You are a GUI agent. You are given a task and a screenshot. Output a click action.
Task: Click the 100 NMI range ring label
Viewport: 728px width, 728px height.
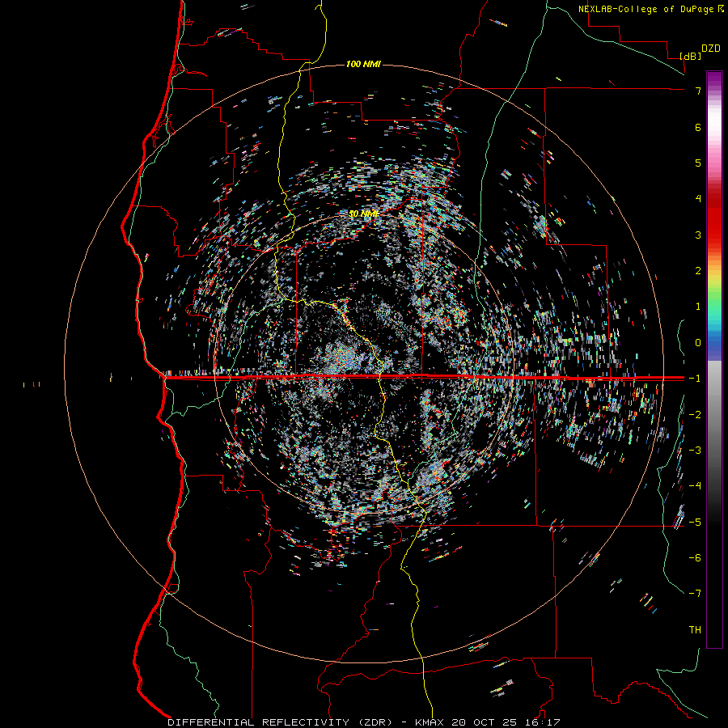click(x=363, y=64)
